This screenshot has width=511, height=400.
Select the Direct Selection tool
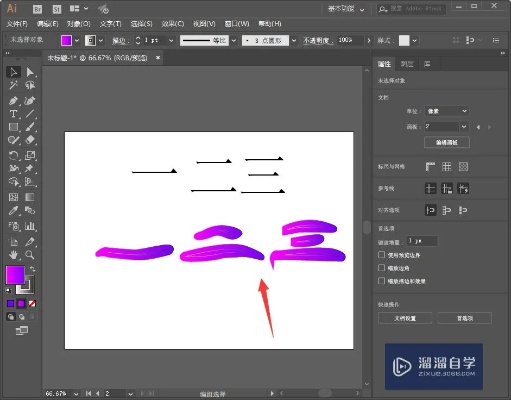[x=30, y=72]
